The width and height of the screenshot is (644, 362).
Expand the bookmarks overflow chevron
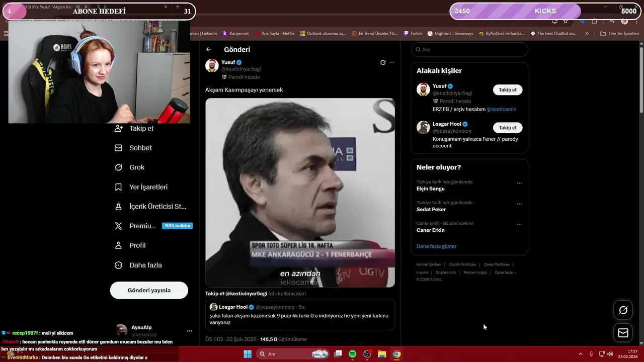tap(587, 34)
